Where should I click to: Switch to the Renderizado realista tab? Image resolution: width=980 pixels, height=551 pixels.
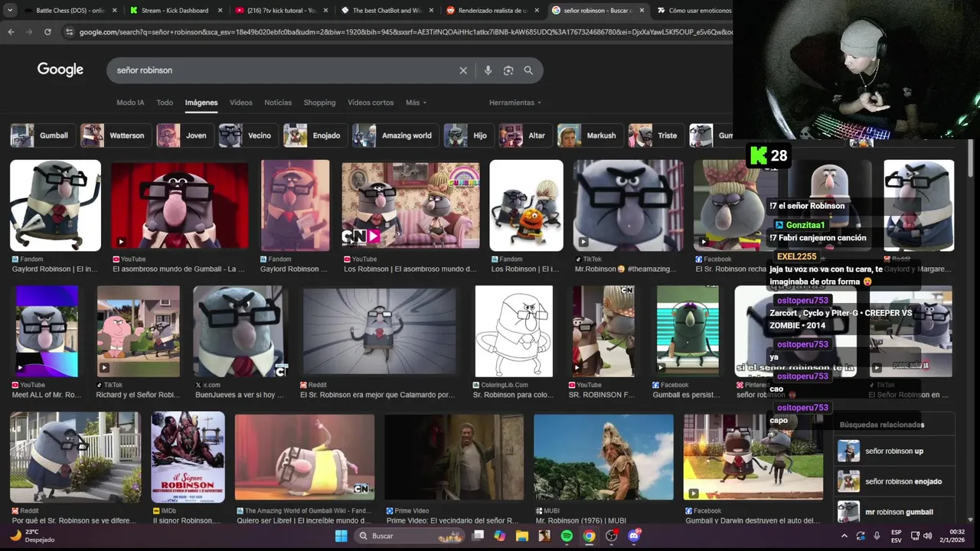point(492,11)
